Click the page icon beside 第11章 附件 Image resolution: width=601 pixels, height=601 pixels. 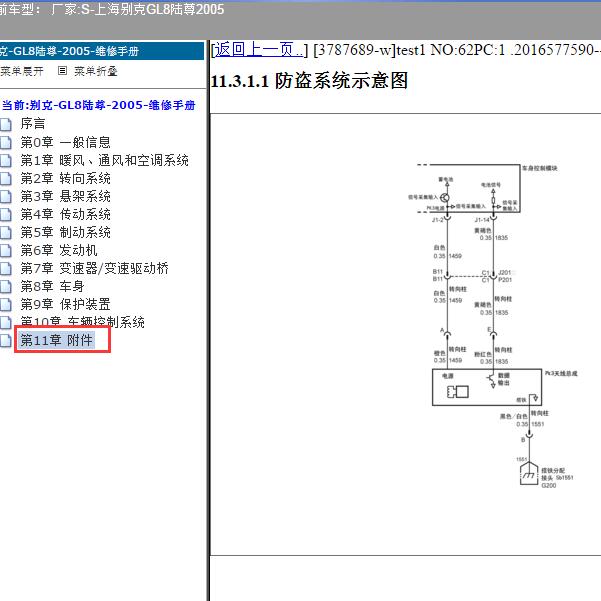(x=5, y=340)
